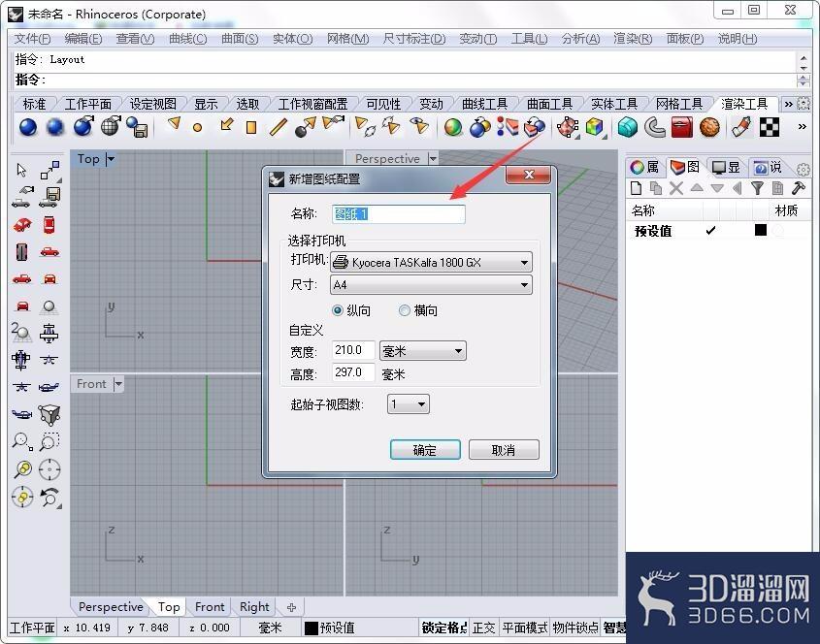Open the Front viewport title dropdown arrow
This screenshot has height=644, width=820.
click(118, 384)
